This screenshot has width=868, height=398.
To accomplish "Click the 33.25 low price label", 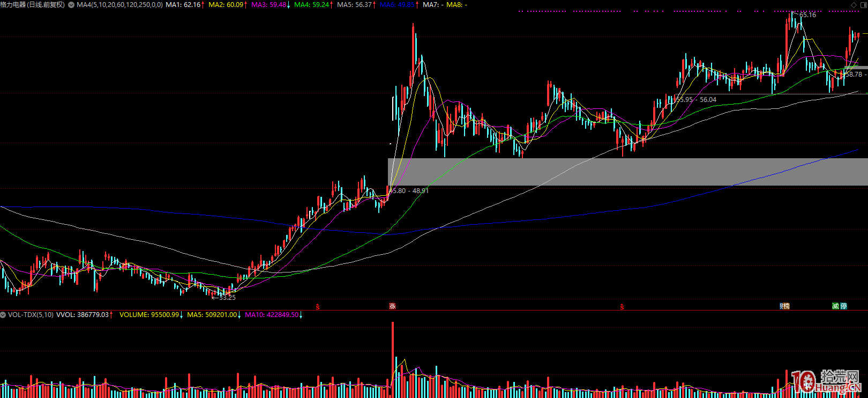I will point(227,298).
